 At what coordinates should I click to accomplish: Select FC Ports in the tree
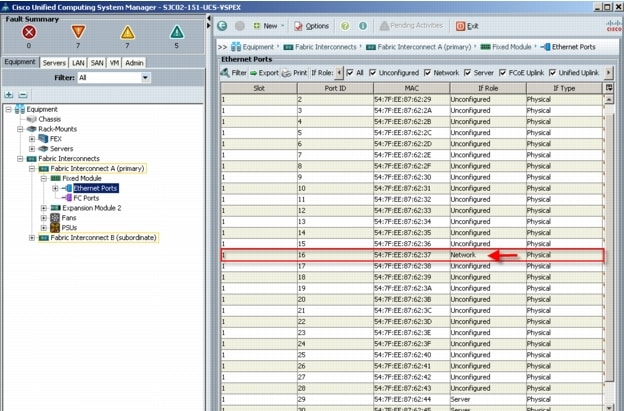[x=86, y=198]
